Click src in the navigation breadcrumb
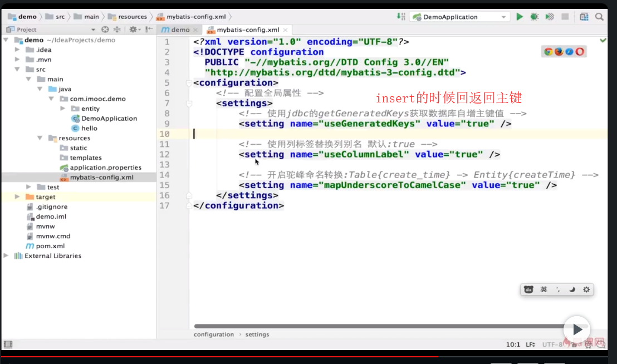The width and height of the screenshot is (617, 364). [55, 17]
